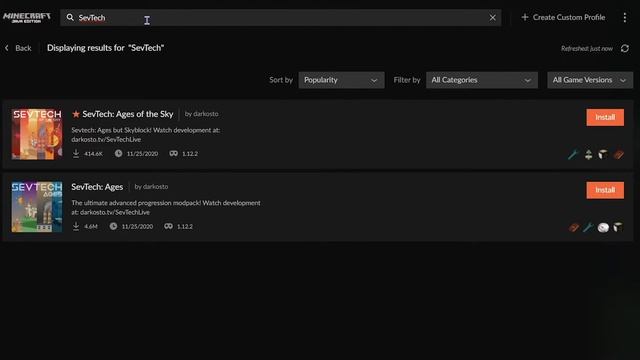Click the 11/25/2020 date on SevTech: Ages
The image size is (640, 360).
[137, 227]
